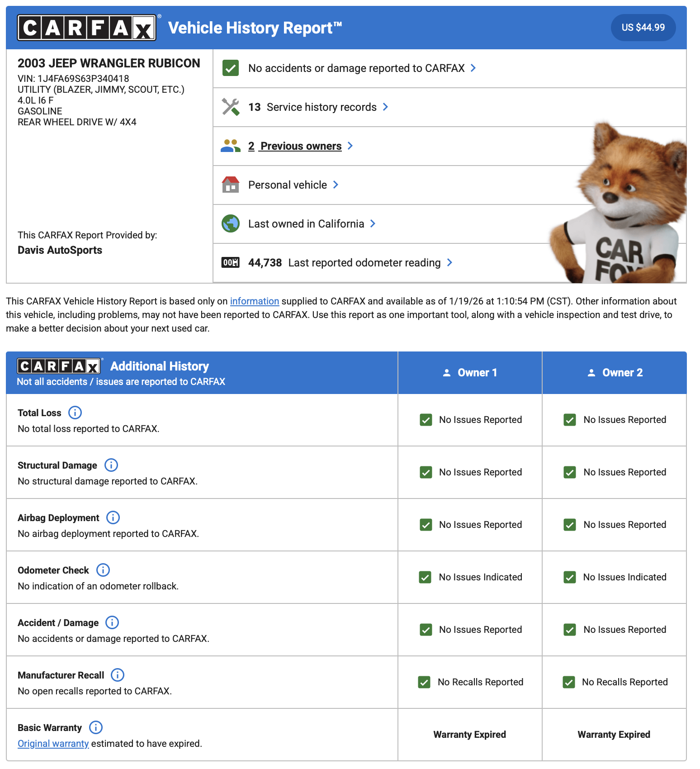Open the 13 Service history records link
Screen dimensions: 700x769
[312, 107]
